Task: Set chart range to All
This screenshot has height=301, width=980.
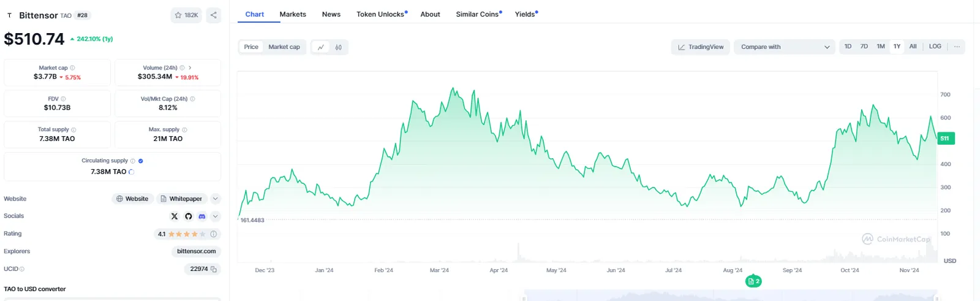Action: pyautogui.click(x=913, y=47)
